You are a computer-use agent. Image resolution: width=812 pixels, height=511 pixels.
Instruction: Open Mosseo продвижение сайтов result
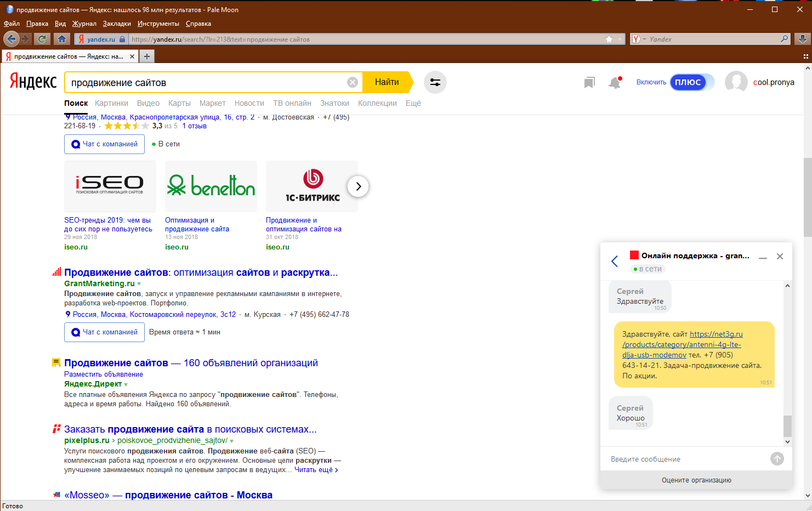(x=168, y=495)
